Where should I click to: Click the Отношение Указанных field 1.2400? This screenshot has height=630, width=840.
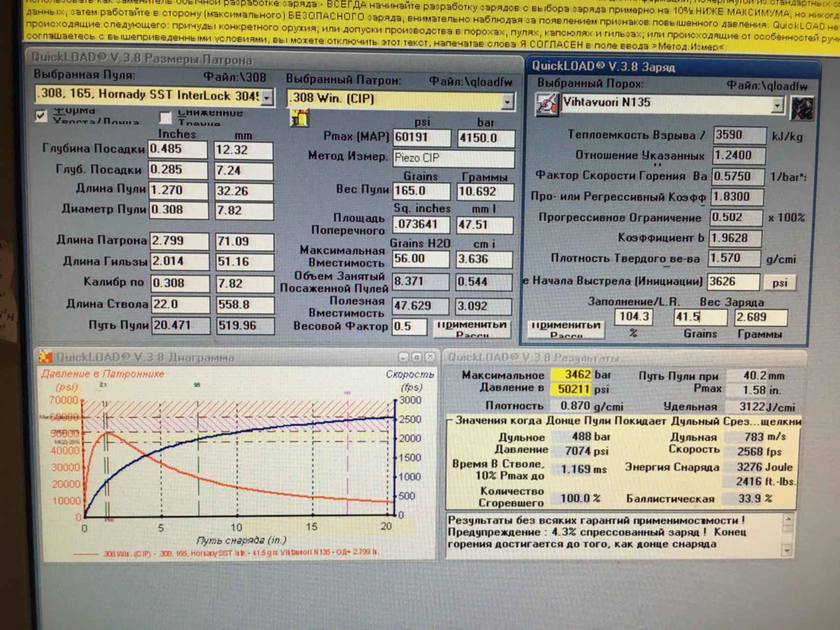(x=739, y=156)
